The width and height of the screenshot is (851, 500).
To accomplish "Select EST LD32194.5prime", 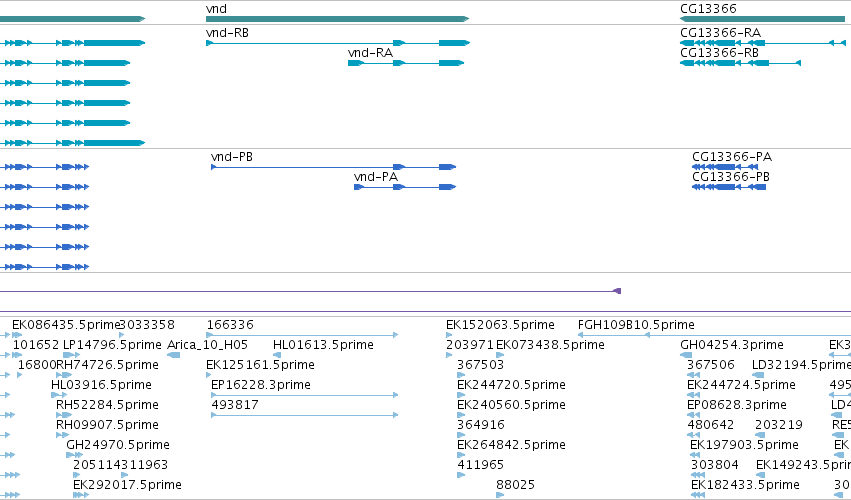I will point(801,365).
